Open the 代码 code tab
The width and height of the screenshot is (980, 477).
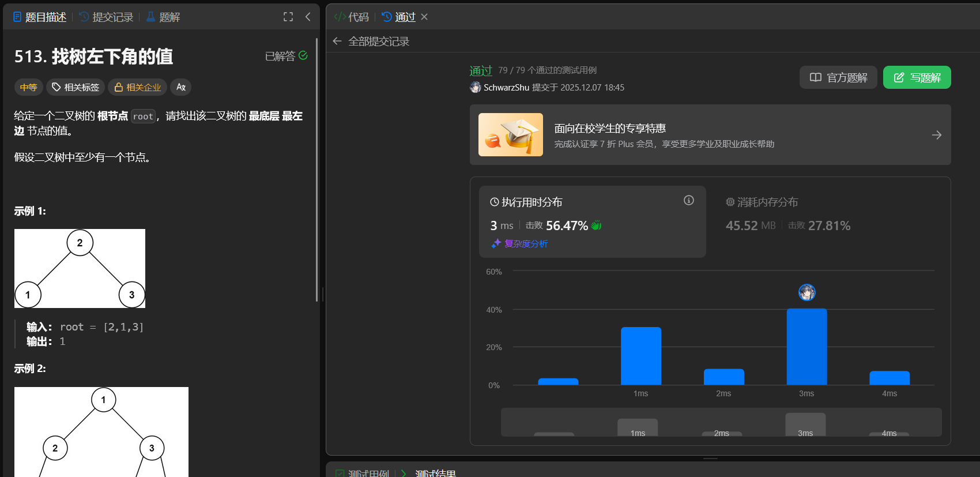[x=352, y=17]
